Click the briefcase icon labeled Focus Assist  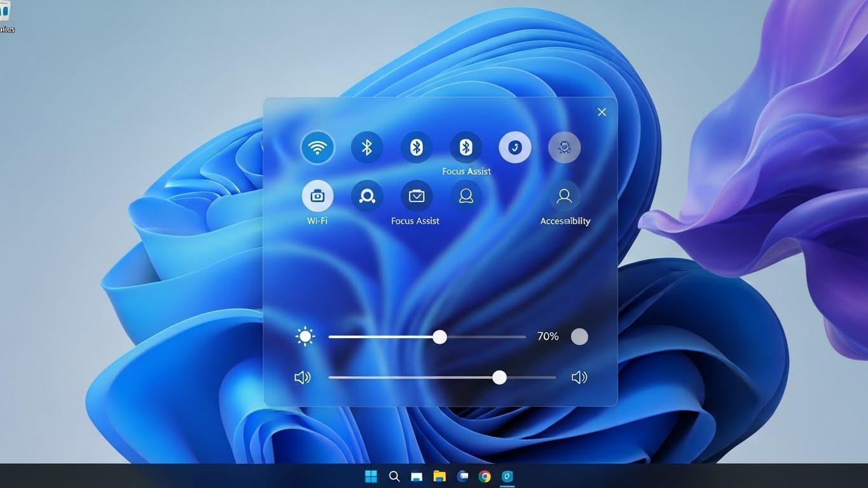pos(415,196)
